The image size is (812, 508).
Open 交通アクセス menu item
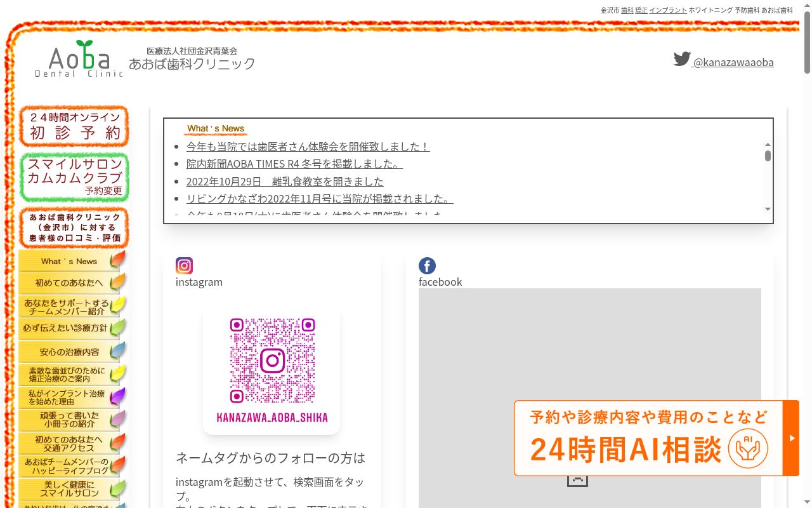pos(72,443)
